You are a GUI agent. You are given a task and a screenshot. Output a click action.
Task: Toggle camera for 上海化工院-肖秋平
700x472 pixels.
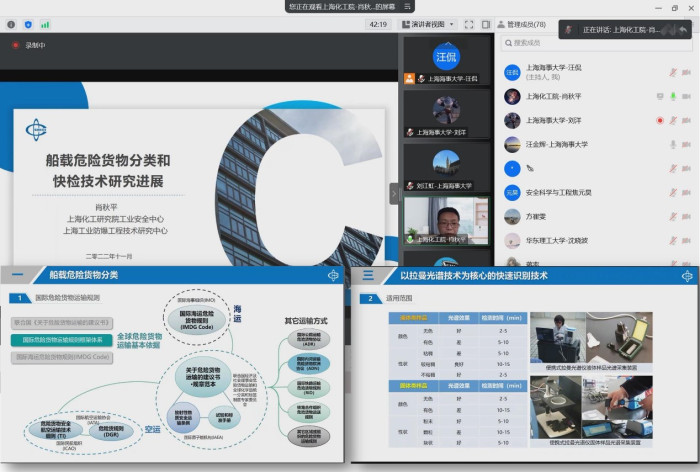pos(686,96)
